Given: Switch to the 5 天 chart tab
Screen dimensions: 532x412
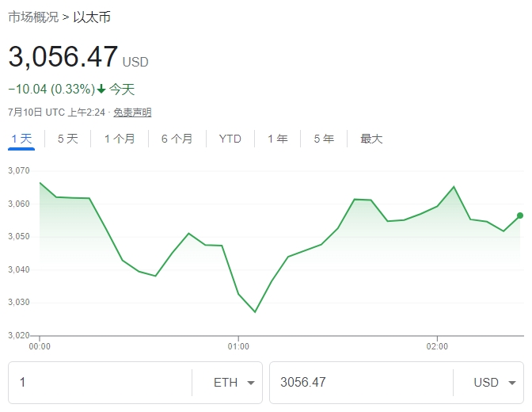Looking at the screenshot, I should [x=67, y=139].
